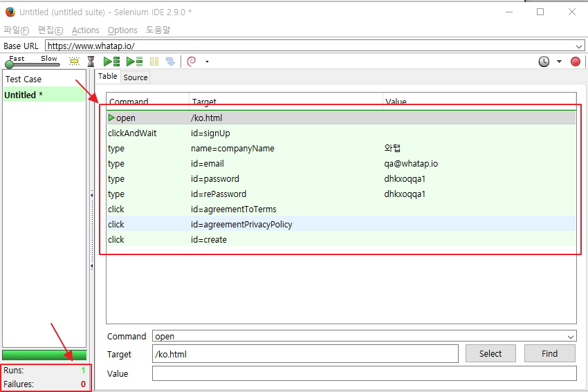Click the Step command icon

170,62
